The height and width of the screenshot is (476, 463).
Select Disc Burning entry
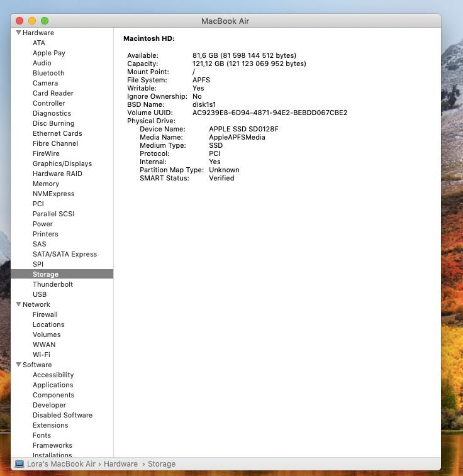click(x=53, y=123)
